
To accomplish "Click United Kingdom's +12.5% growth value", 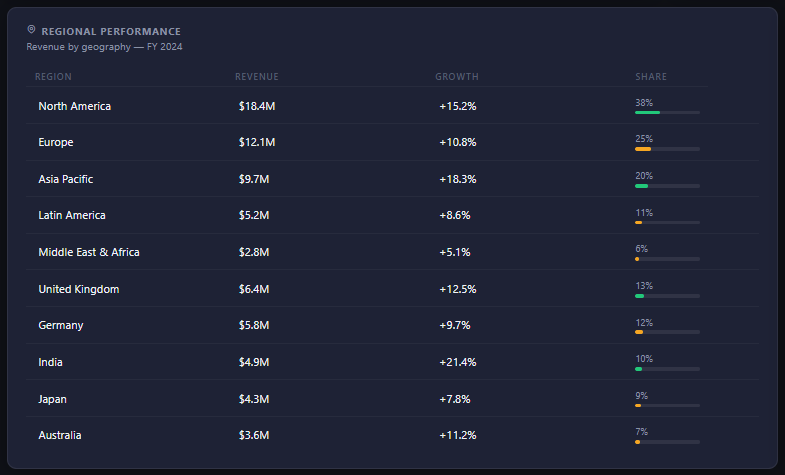I will click(x=458, y=289).
